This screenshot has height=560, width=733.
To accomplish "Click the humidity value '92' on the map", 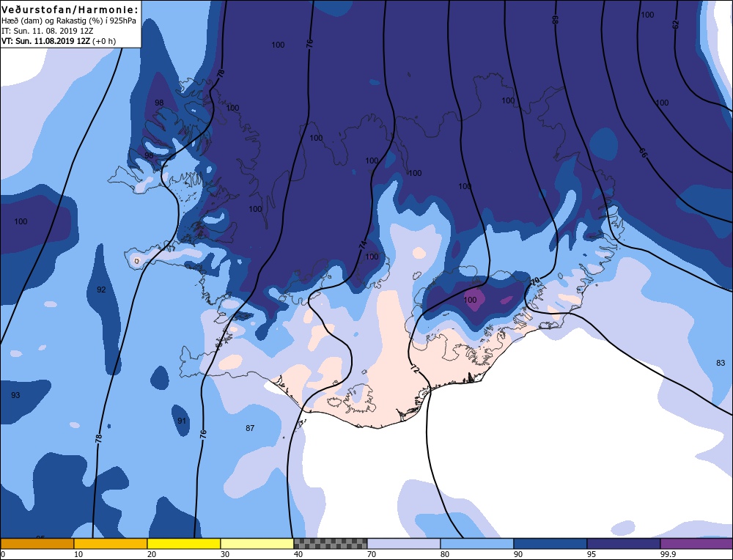I will (101, 290).
